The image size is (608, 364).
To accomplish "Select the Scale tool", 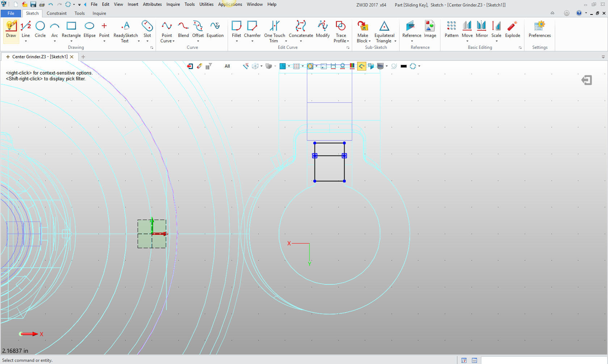I will [x=496, y=29].
